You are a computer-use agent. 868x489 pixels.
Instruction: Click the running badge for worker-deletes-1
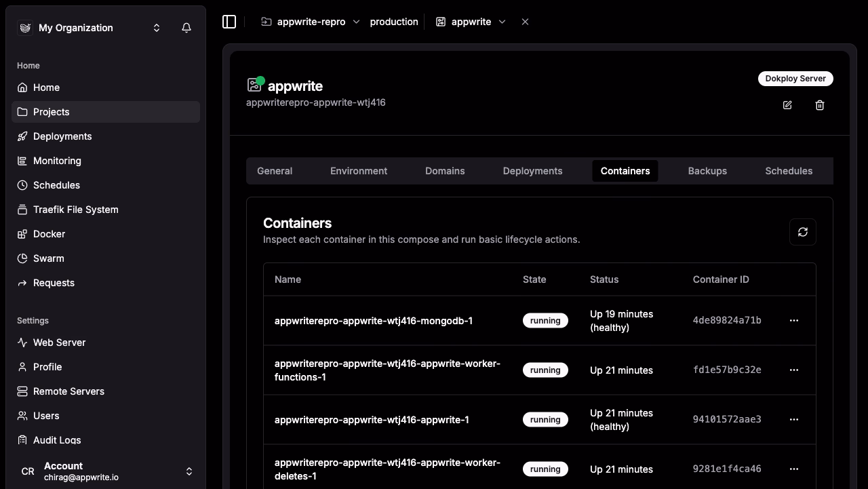coord(545,469)
